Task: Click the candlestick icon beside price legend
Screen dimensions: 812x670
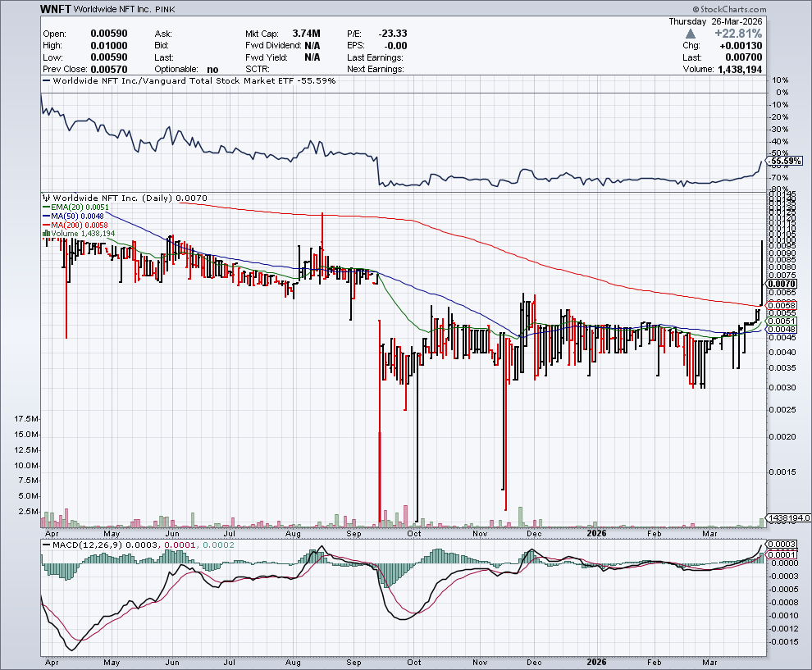Action: tap(46, 198)
